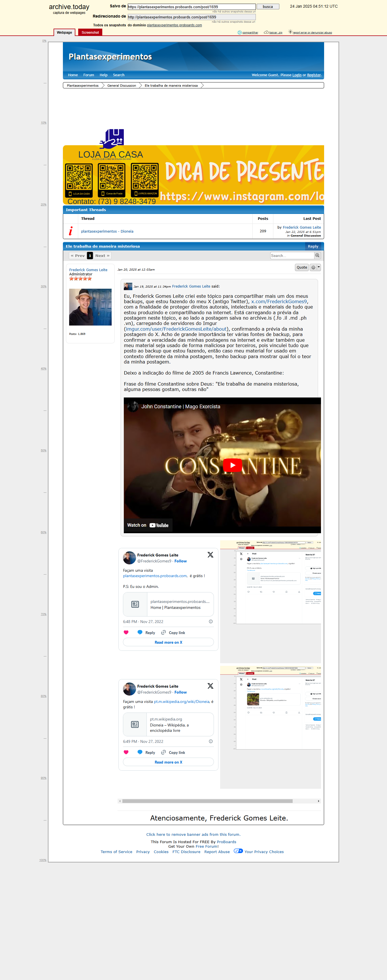387x980 pixels.
Task: Click Copy link on Dioneia tweet
Action: [173, 752]
